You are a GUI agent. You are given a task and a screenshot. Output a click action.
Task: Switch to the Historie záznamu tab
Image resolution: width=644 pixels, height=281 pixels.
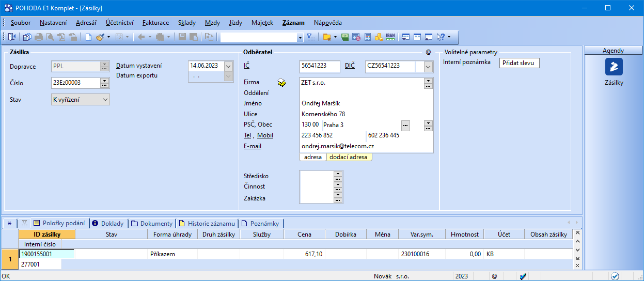(x=208, y=224)
